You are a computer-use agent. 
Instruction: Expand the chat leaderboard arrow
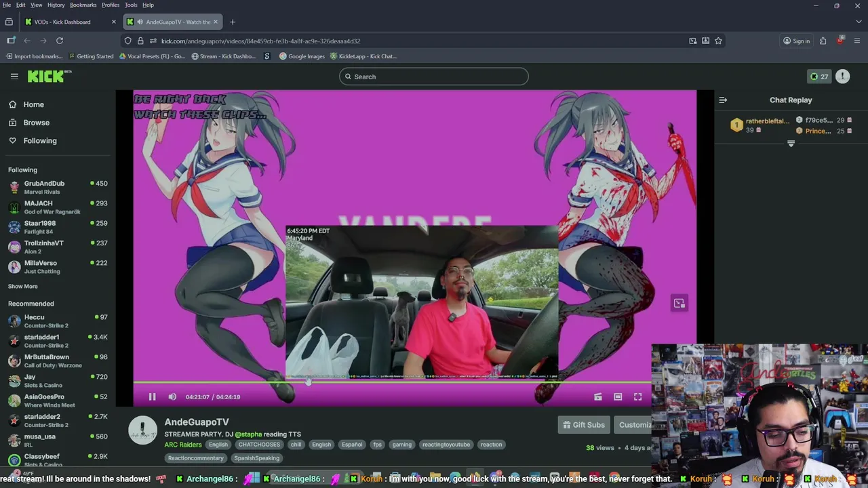[x=791, y=144]
